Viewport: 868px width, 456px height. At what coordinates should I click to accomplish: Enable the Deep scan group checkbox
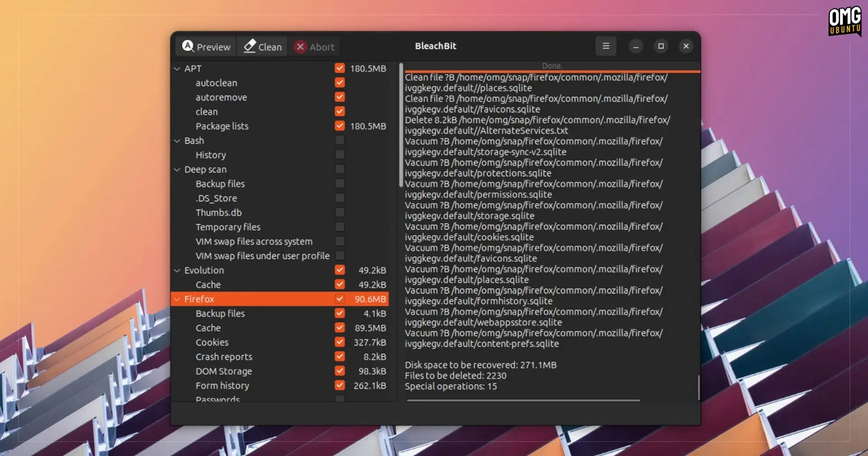click(x=340, y=169)
